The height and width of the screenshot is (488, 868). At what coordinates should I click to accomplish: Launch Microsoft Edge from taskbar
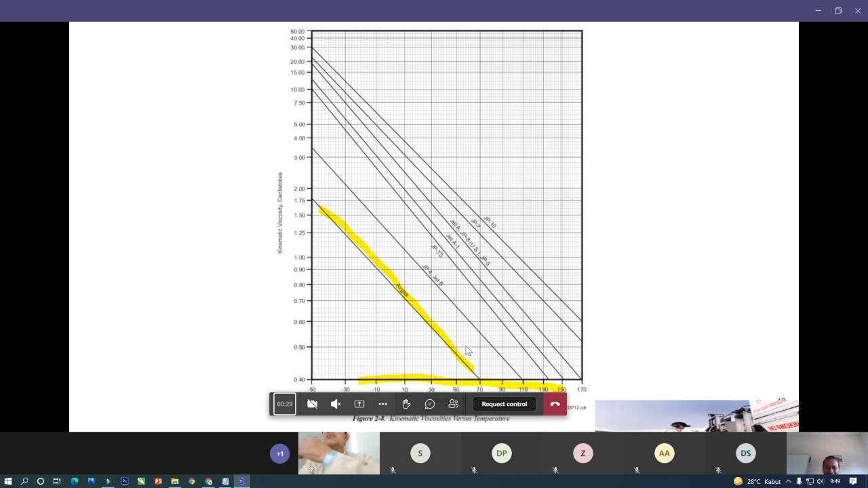pos(75,481)
